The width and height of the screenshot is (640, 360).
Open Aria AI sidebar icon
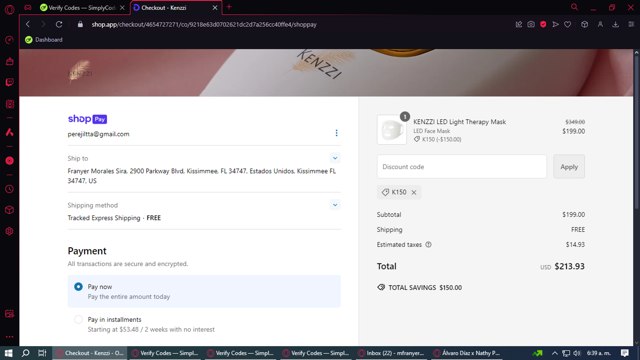tap(9, 132)
